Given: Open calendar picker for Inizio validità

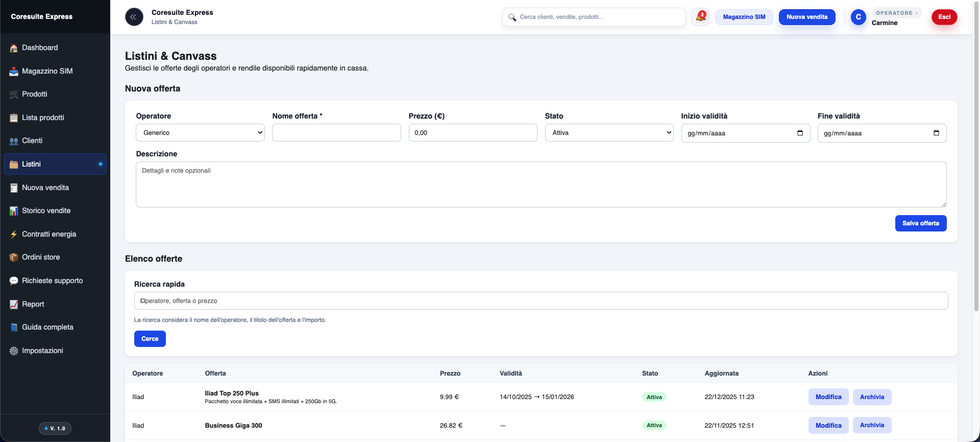Looking at the screenshot, I should (800, 133).
